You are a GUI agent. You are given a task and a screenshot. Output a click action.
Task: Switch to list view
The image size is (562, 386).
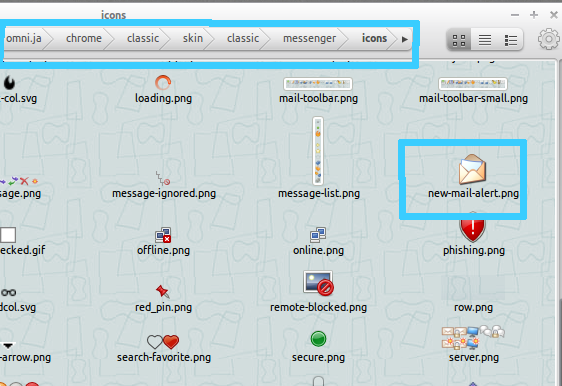(485, 40)
